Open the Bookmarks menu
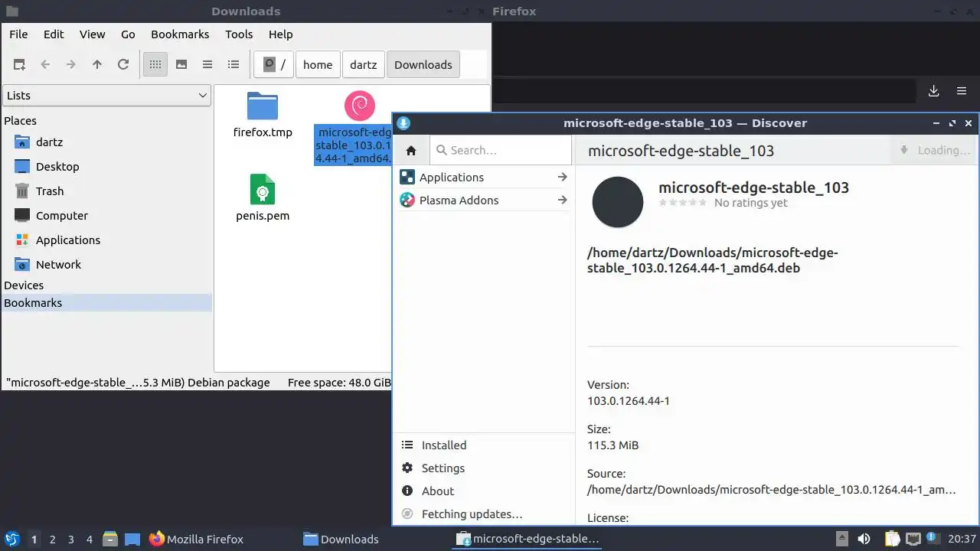 pyautogui.click(x=180, y=34)
